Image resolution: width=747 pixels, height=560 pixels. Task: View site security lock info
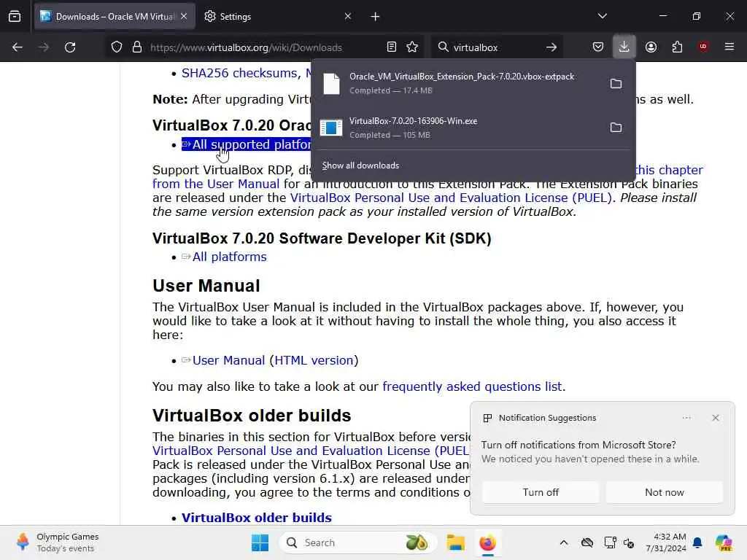(137, 47)
